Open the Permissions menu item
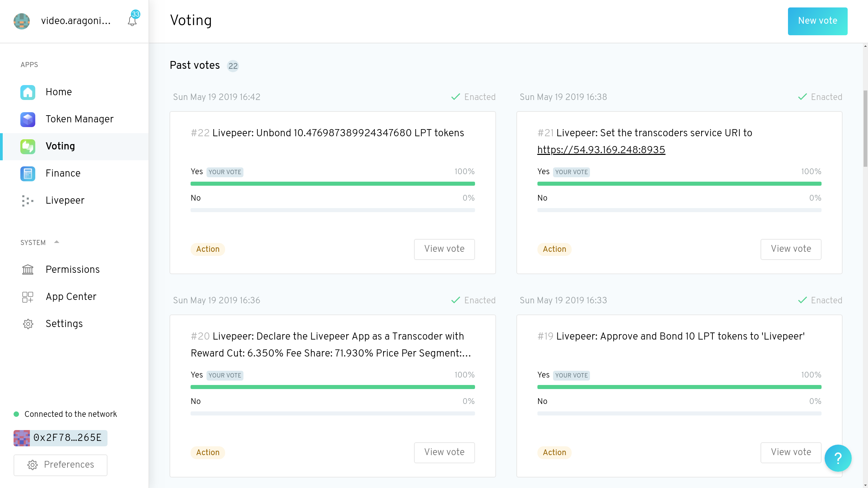The height and width of the screenshot is (488, 868). (74, 269)
